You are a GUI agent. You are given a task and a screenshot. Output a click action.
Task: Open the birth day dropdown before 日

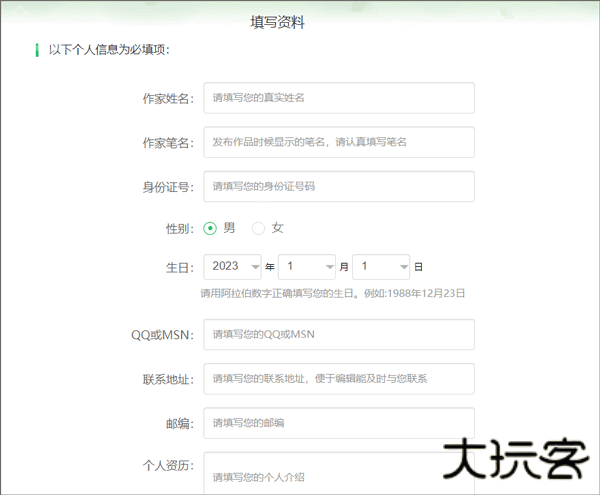[x=381, y=267]
